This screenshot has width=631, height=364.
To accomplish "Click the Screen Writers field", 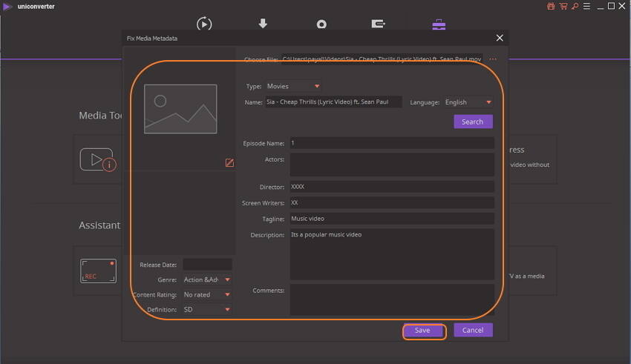I will click(x=392, y=202).
